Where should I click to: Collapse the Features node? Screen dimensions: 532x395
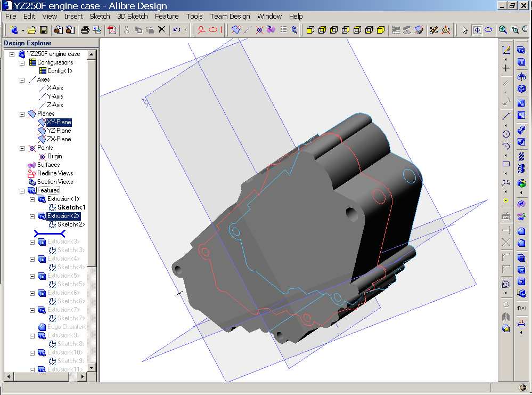pos(22,191)
